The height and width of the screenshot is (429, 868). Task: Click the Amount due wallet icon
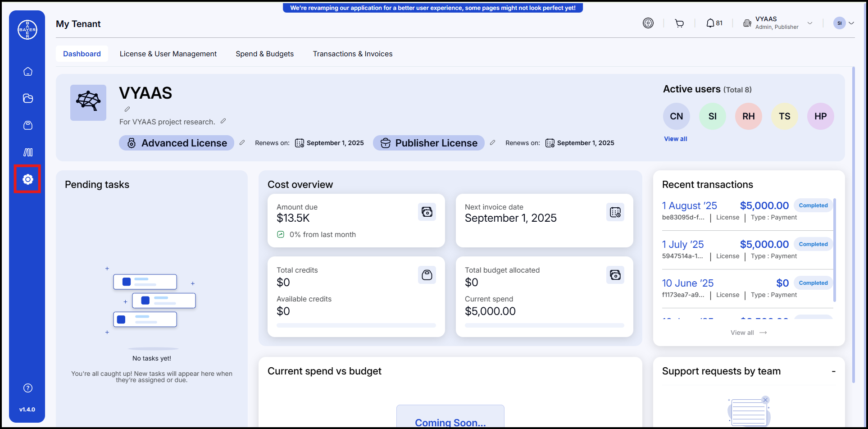click(427, 212)
